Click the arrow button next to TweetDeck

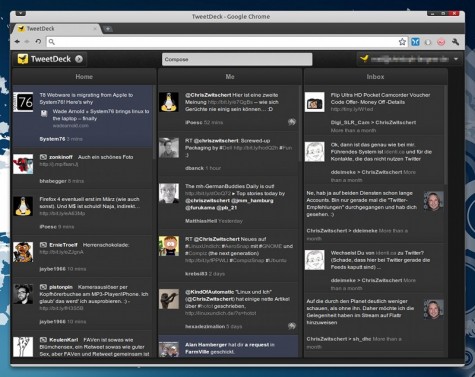79,59
